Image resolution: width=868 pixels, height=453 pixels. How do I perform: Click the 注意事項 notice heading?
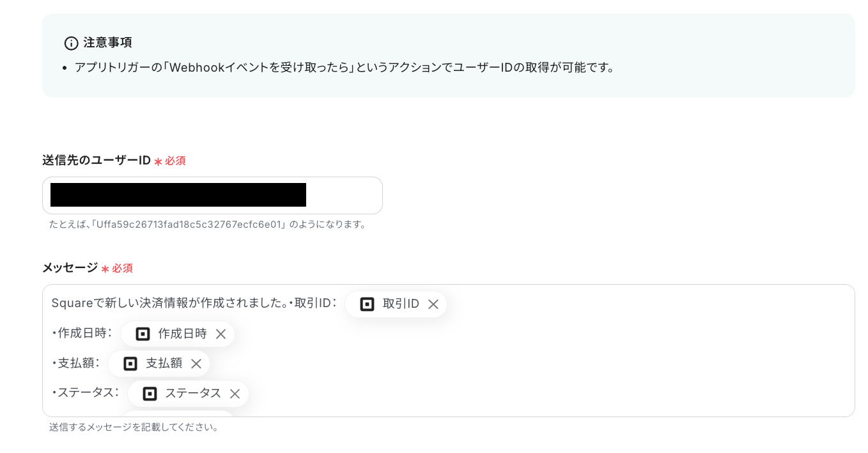coord(107,43)
